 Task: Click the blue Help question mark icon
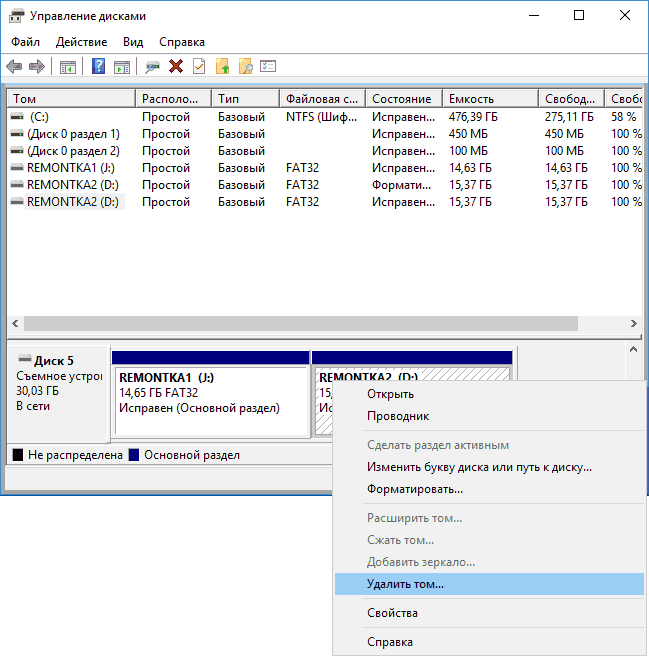tap(98, 67)
